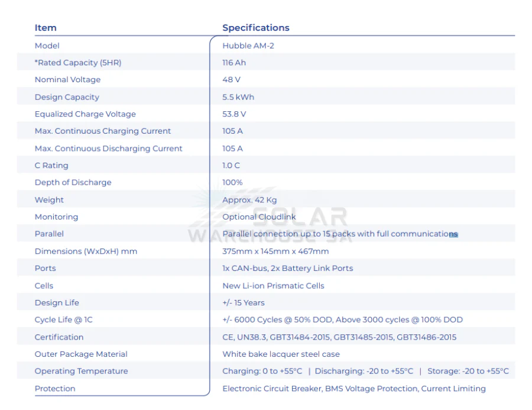Click the '+/- 15 Years' value

pyautogui.click(x=244, y=303)
